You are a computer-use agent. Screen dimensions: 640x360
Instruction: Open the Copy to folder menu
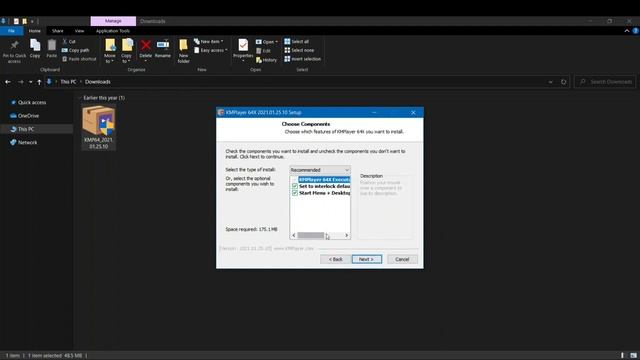coord(127,51)
